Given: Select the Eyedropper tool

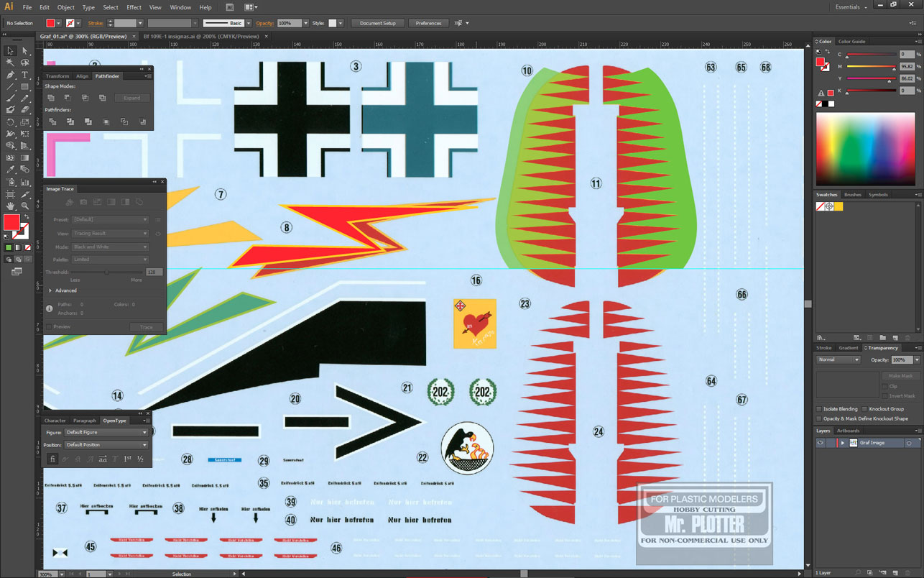Looking at the screenshot, I should (x=10, y=170).
